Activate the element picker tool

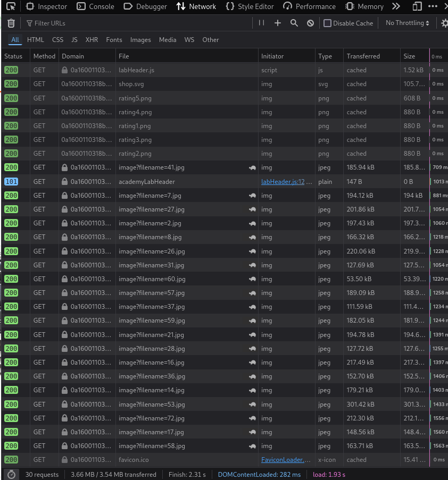pos(11,6)
